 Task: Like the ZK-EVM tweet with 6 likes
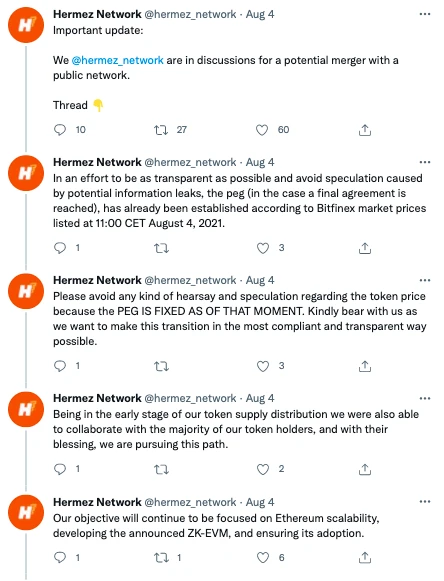[x=263, y=557]
